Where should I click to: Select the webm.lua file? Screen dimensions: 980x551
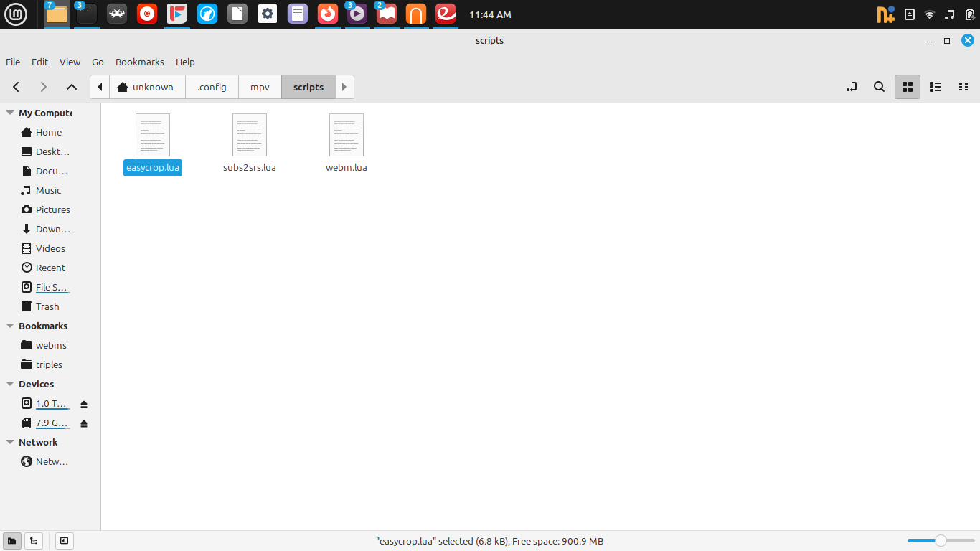point(347,144)
